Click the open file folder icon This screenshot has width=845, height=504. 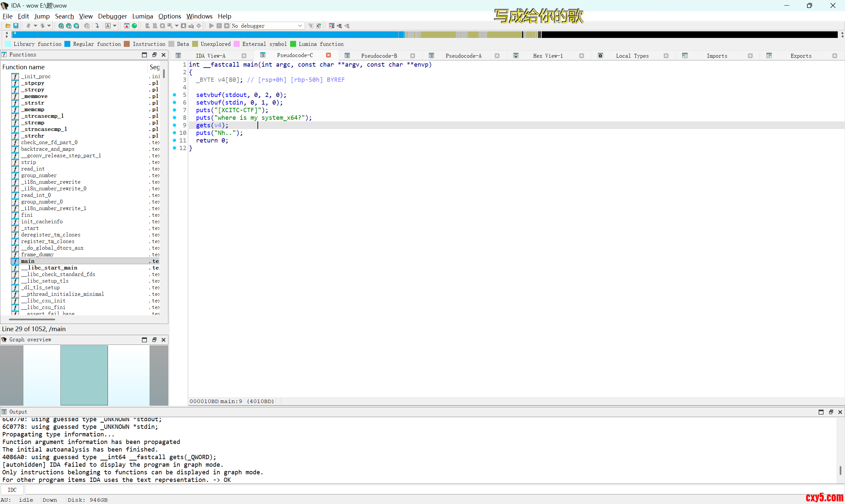pyautogui.click(x=8, y=26)
